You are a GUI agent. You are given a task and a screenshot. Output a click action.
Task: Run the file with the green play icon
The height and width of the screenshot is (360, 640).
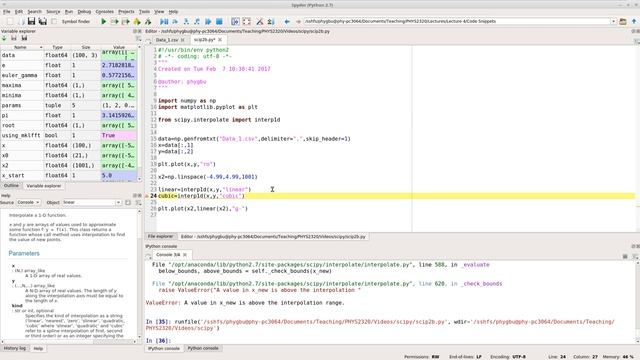tap(104, 21)
